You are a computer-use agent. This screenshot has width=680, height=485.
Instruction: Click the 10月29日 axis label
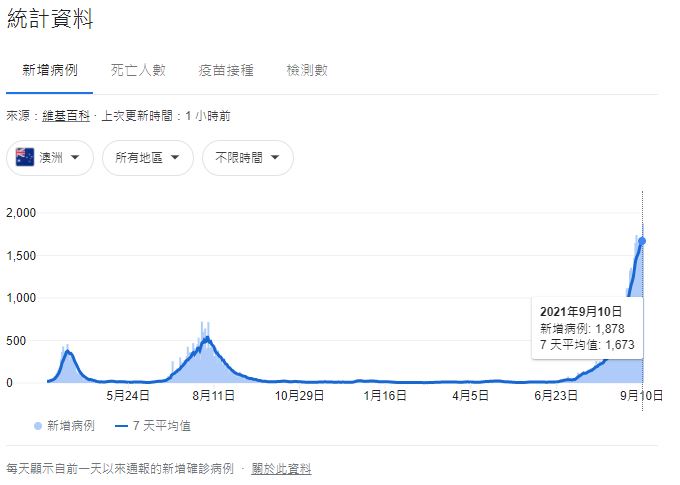pos(299,395)
